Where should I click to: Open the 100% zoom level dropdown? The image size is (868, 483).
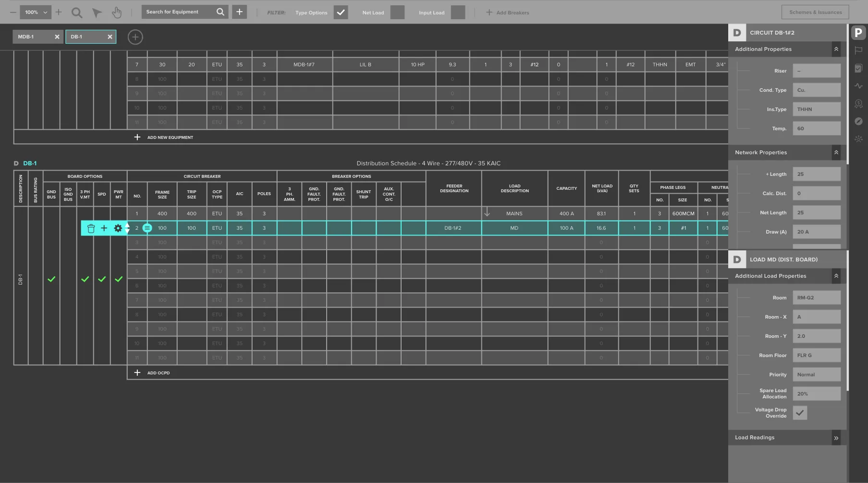pyautogui.click(x=36, y=12)
